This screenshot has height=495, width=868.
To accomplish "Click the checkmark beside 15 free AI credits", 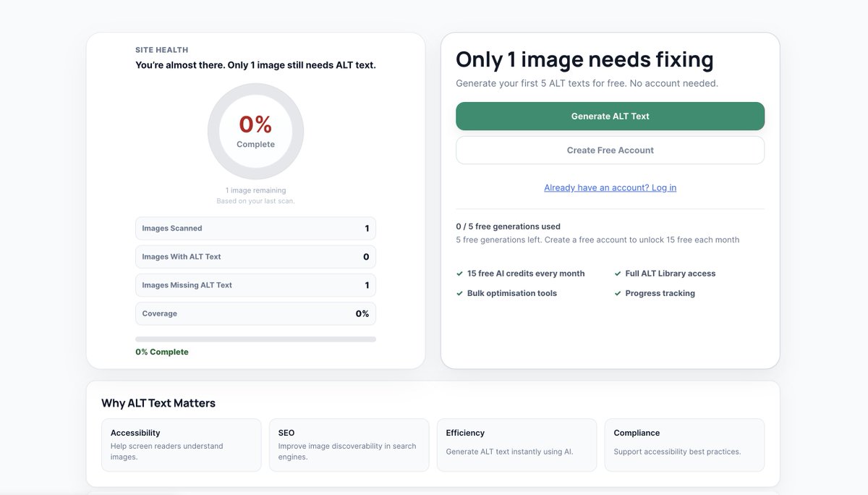I will pyautogui.click(x=460, y=274).
